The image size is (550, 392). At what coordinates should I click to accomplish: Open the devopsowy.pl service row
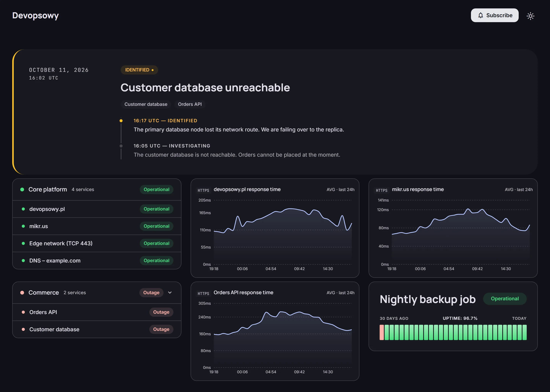(x=97, y=209)
